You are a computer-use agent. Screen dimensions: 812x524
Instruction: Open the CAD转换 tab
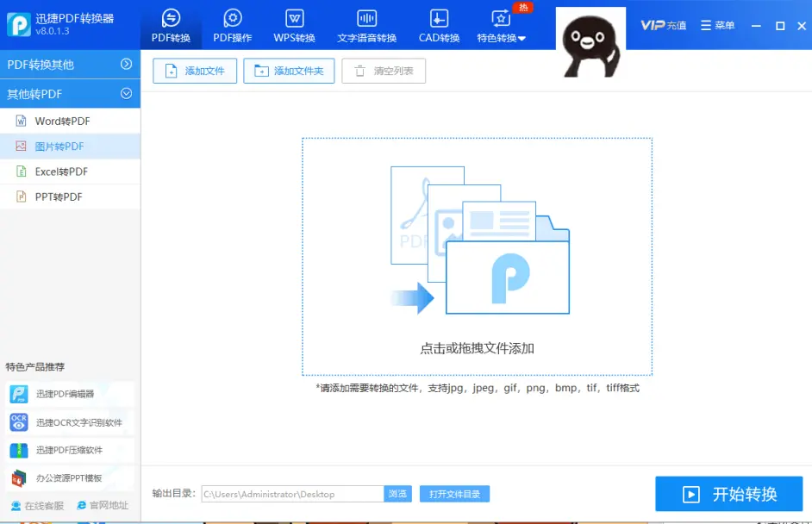click(x=439, y=25)
